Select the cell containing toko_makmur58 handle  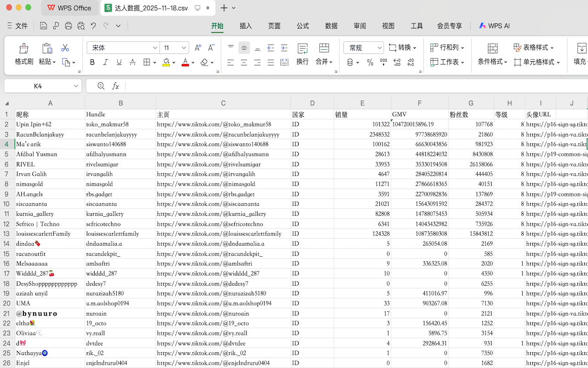point(120,124)
